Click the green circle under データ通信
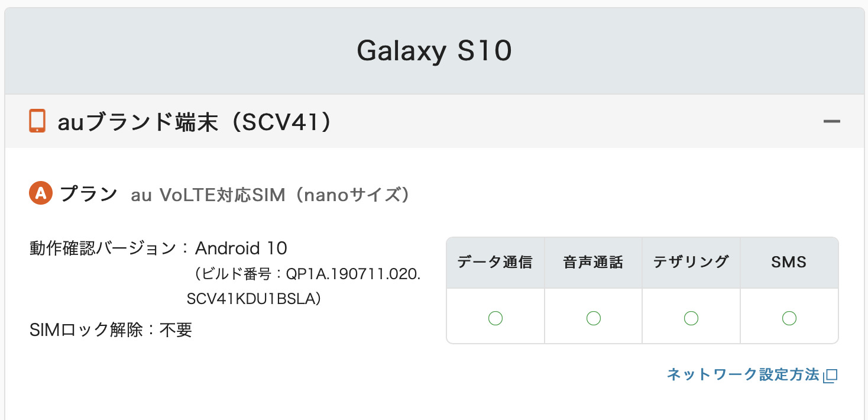868x420 pixels. (495, 318)
